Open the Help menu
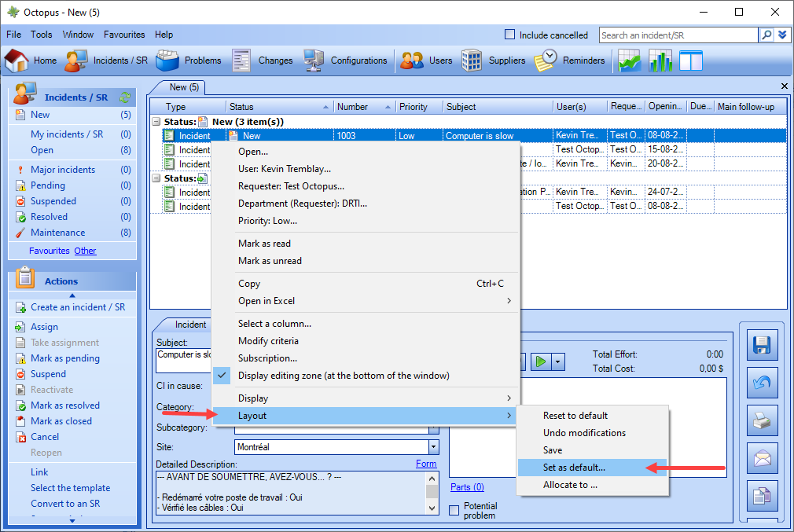This screenshot has height=532, width=794. (164, 35)
